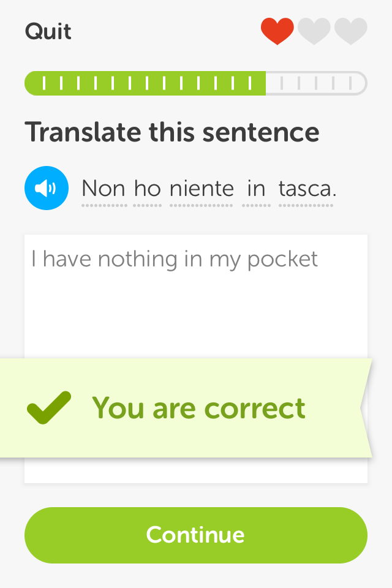Click the last gray heart on the right
The height and width of the screenshot is (588, 392).
[351, 31]
